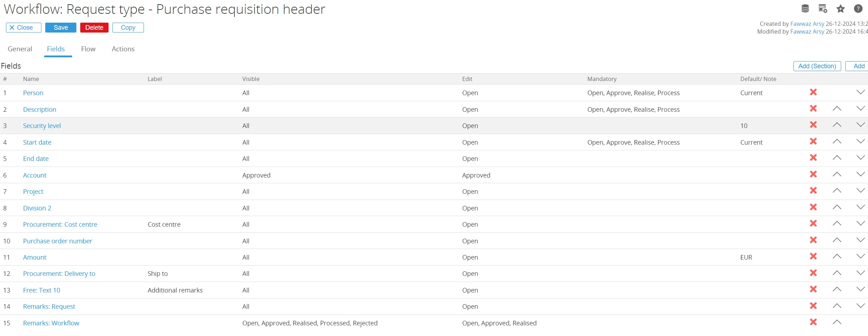Remove the Amount field using red X
The image size is (868, 336).
[x=813, y=256]
